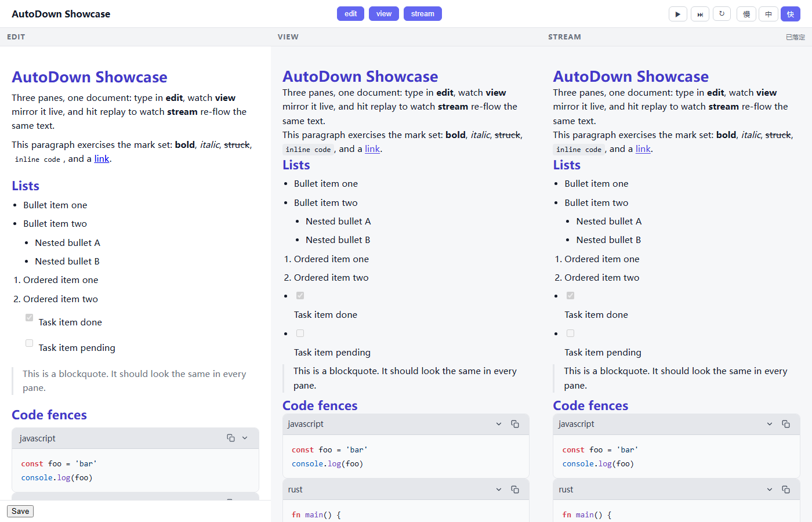Click the 已落定 status label
This screenshot has height=522, width=812.
795,37
